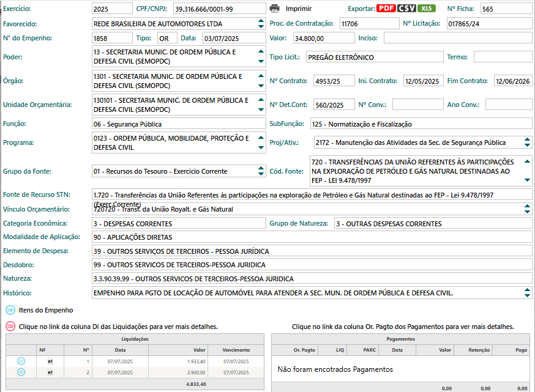
Task: Click the Imprimir label to print
Action: (x=299, y=9)
